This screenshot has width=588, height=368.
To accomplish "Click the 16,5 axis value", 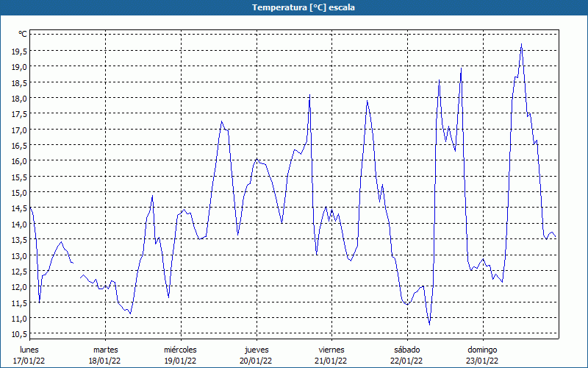I will click(19, 146).
